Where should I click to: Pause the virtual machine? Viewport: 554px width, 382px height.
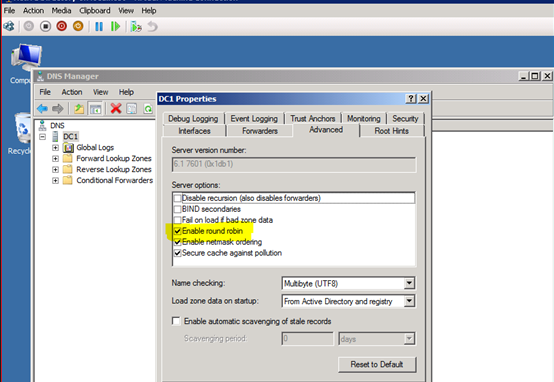click(x=99, y=26)
